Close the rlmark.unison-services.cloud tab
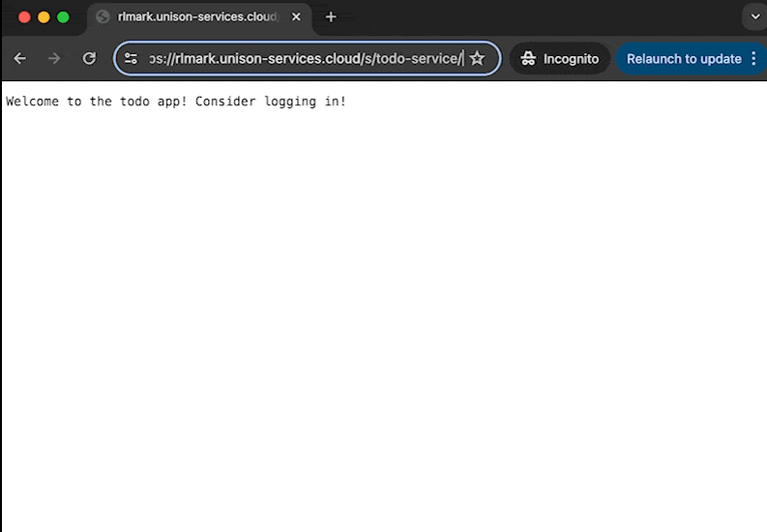The width and height of the screenshot is (767, 532). (296, 17)
